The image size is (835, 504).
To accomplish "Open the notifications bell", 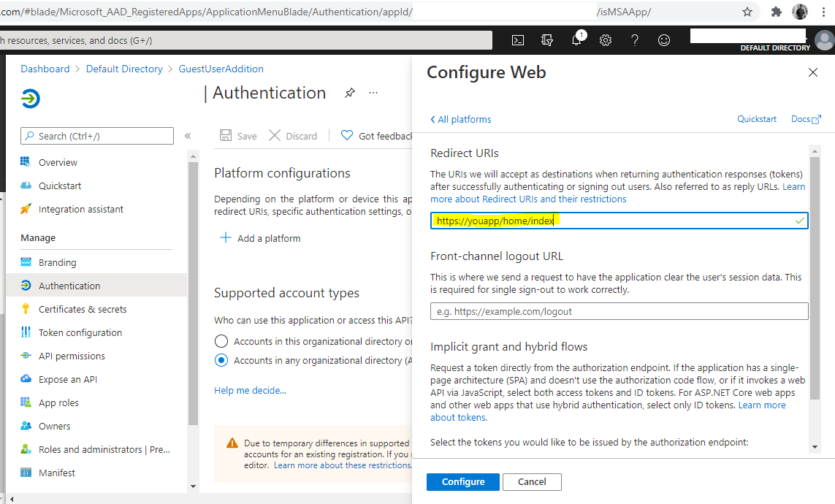I will pos(576,40).
